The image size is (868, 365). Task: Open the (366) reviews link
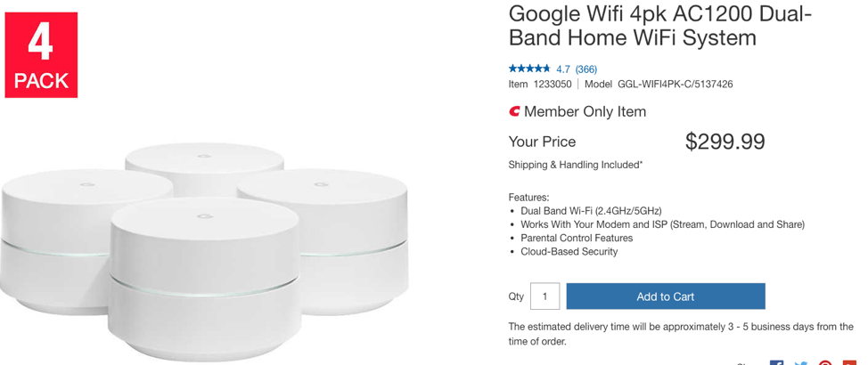click(x=586, y=69)
